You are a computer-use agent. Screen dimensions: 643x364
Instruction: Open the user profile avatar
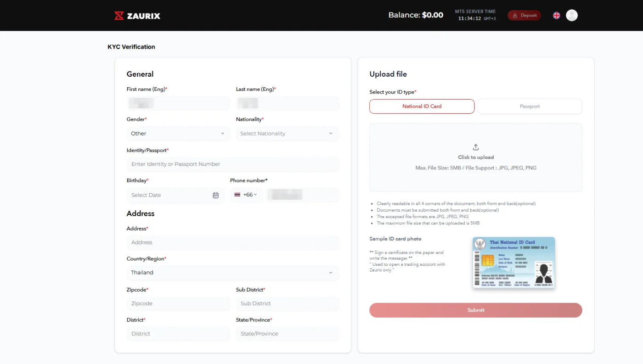tap(572, 16)
